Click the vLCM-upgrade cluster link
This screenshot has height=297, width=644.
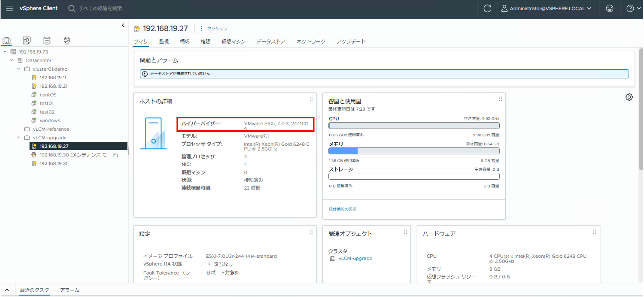tap(355, 258)
